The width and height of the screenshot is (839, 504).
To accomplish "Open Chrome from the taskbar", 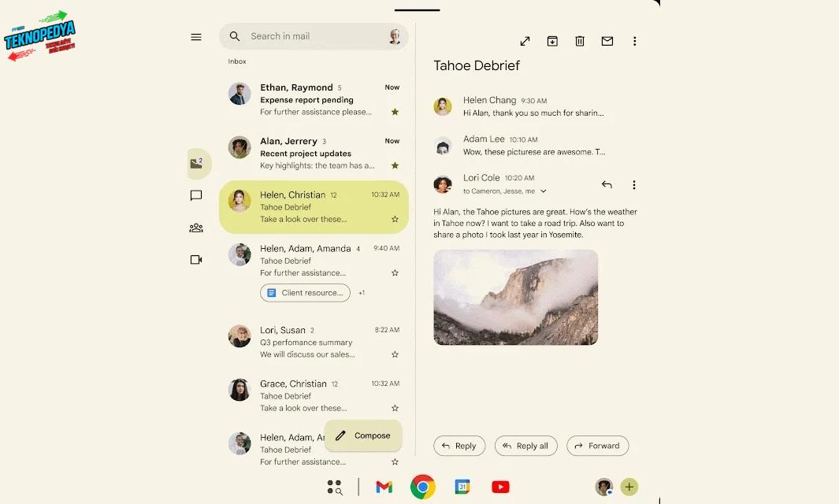I will [423, 487].
